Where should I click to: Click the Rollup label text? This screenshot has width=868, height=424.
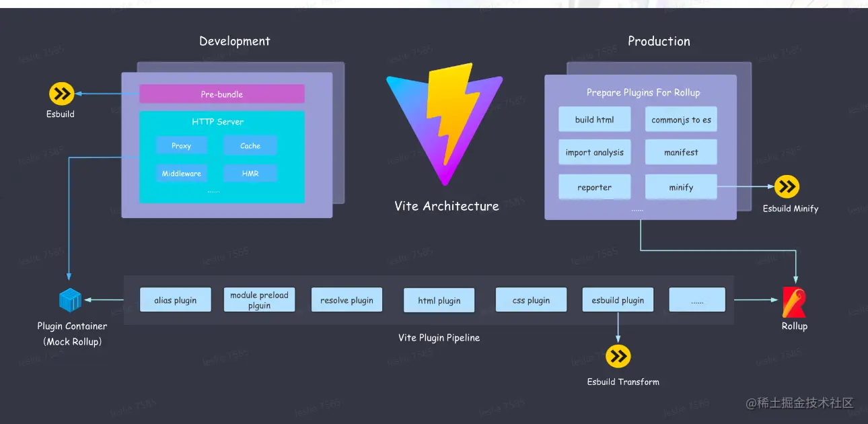click(x=794, y=326)
